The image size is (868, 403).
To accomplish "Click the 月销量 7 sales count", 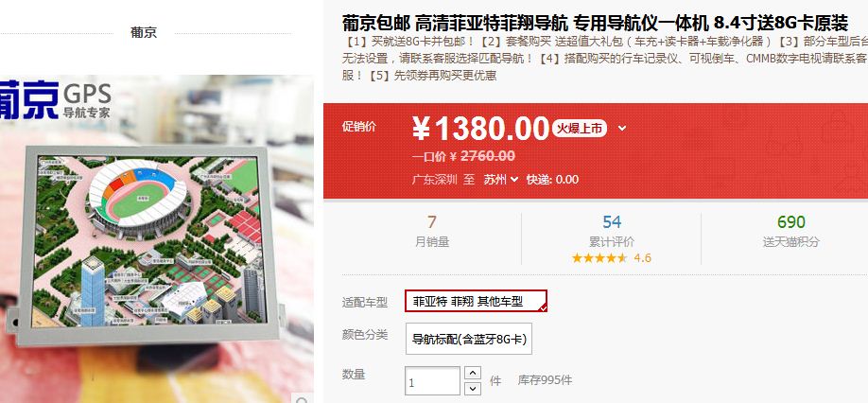I will tap(432, 230).
